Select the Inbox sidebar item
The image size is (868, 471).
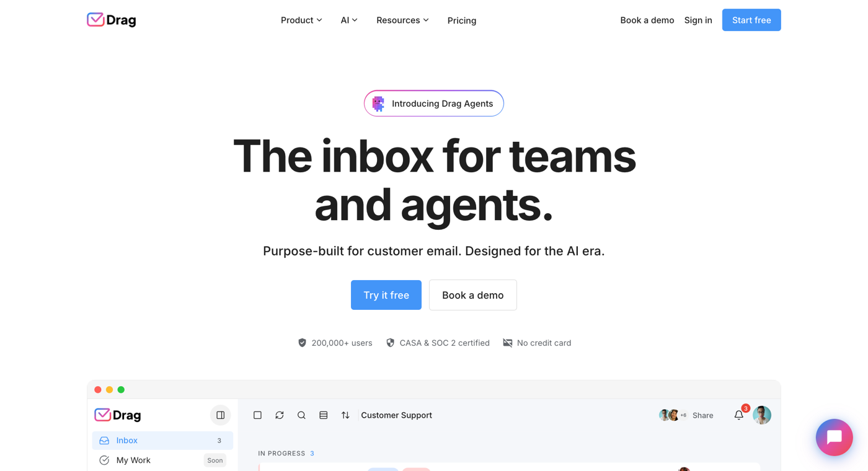tap(162, 441)
